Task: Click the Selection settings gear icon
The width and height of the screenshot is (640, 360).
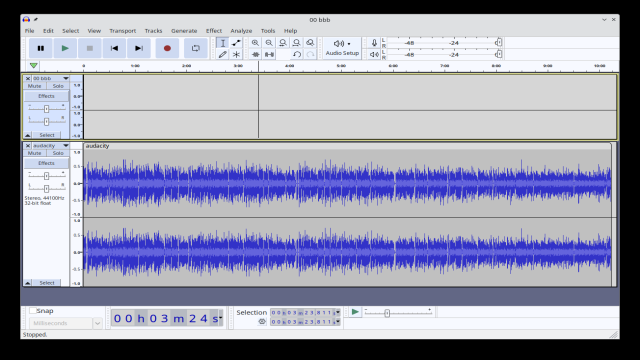Action: [x=262, y=322]
